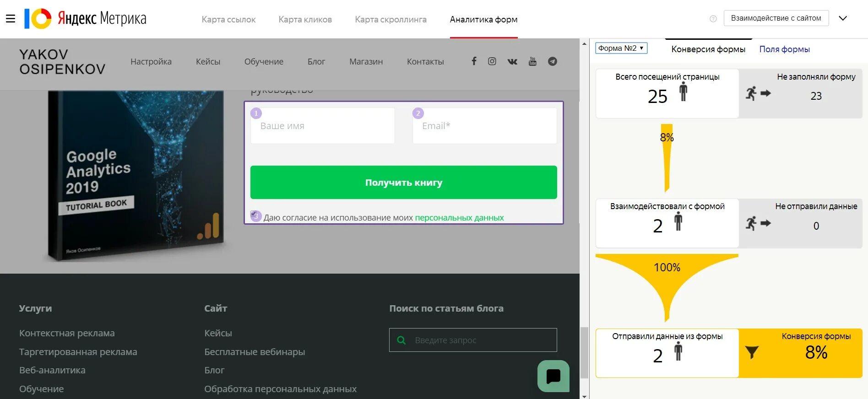The width and height of the screenshot is (868, 399).
Task: Select the Аналитика форм tab
Action: [483, 19]
